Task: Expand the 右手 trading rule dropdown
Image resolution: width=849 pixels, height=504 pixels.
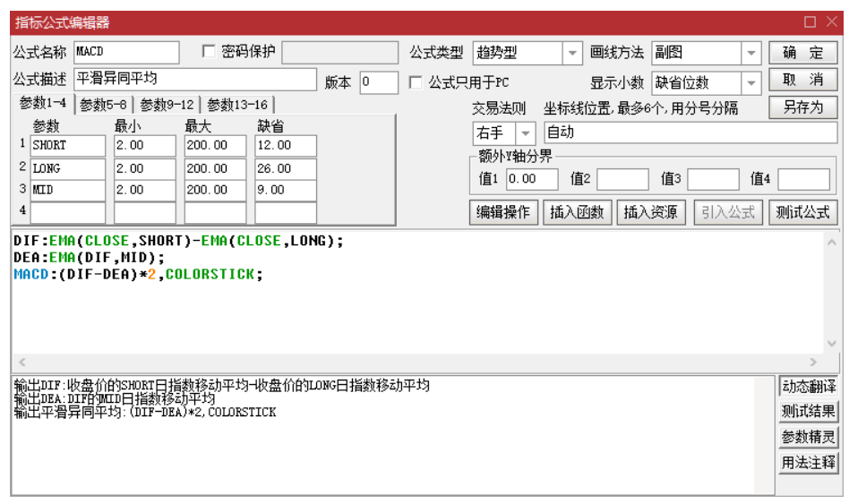Action: click(x=526, y=133)
